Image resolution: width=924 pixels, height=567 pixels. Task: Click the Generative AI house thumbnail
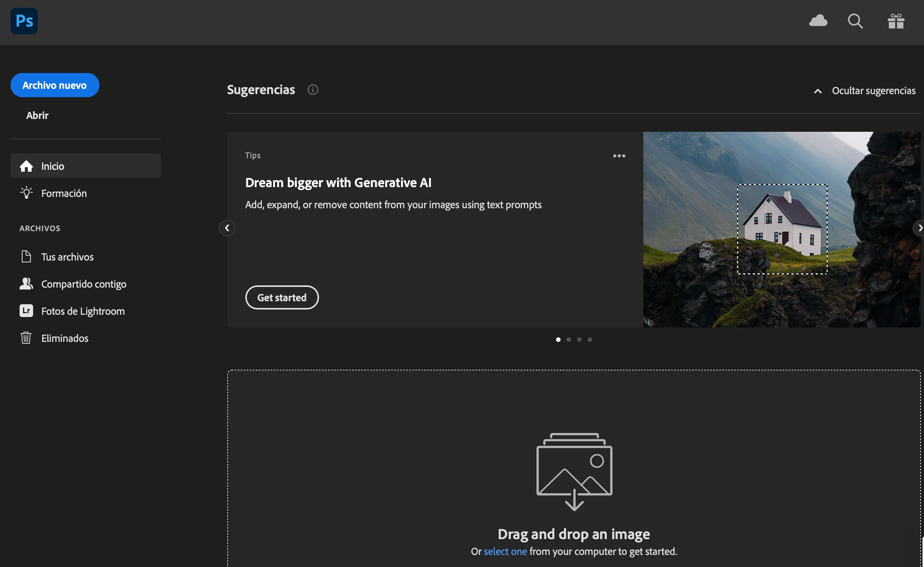pyautogui.click(x=782, y=229)
